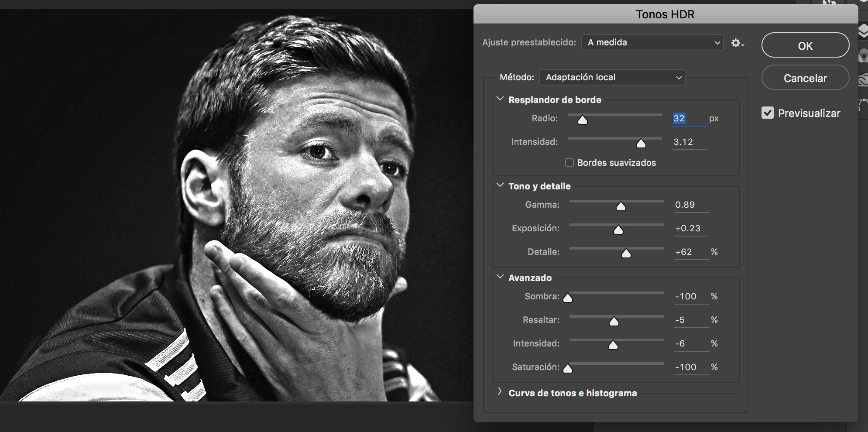Click the 'Avanzado' section heading
The height and width of the screenshot is (432, 868).
(530, 278)
